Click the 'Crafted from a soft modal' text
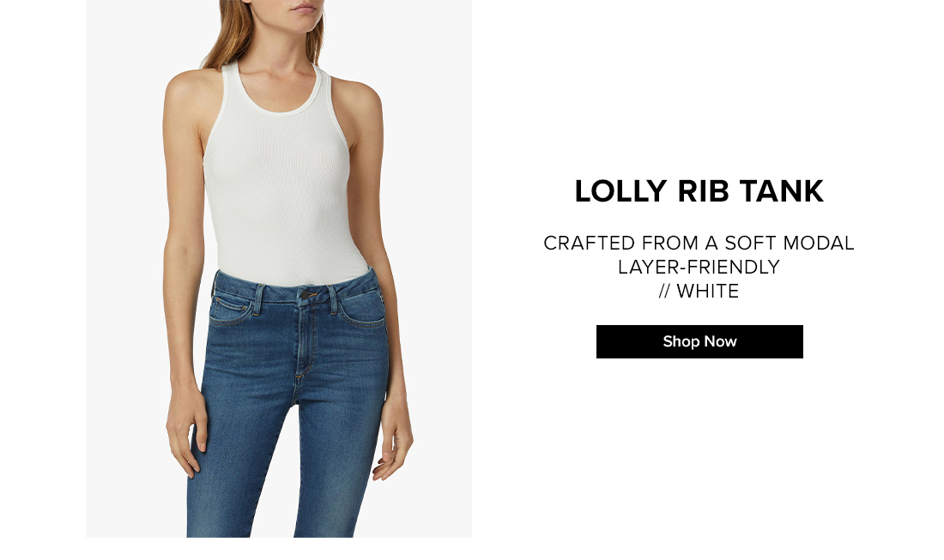The height and width of the screenshot is (560, 944). tap(699, 243)
